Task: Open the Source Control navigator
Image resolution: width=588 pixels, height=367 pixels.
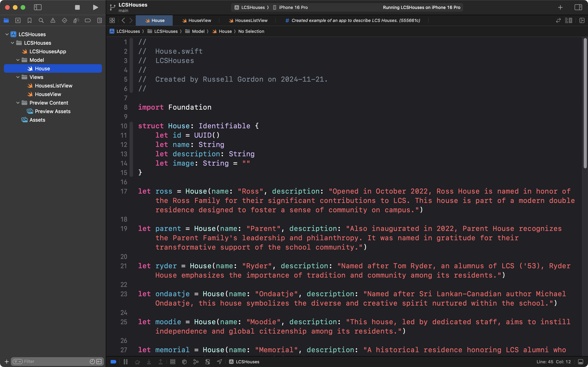Action: point(18,20)
